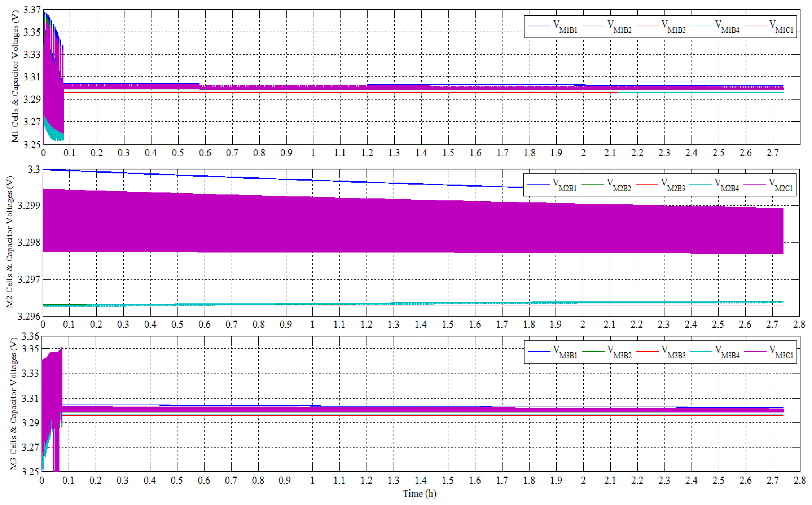812x505 pixels.
Task: Click the VM3B1 legend entry in bottom plot
Action: [565, 352]
